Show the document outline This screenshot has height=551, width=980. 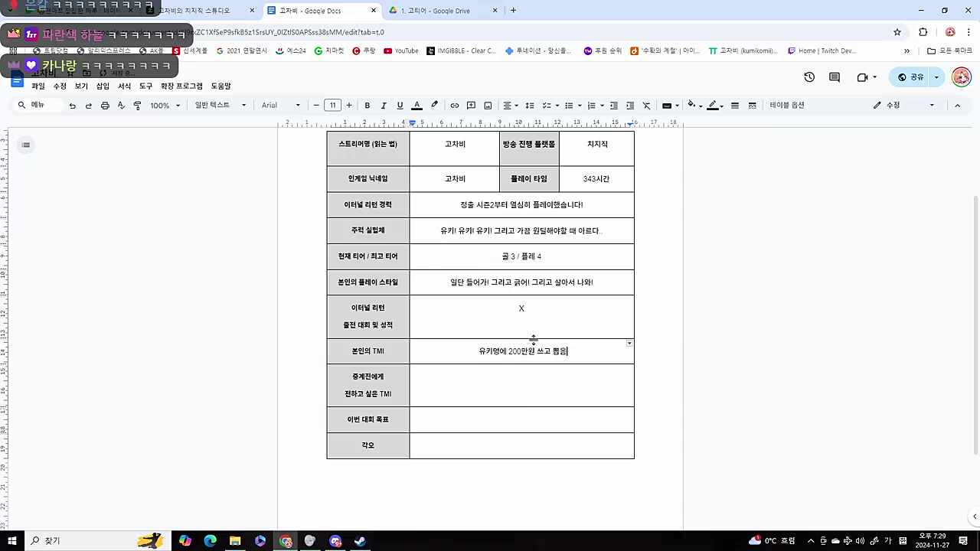click(26, 145)
